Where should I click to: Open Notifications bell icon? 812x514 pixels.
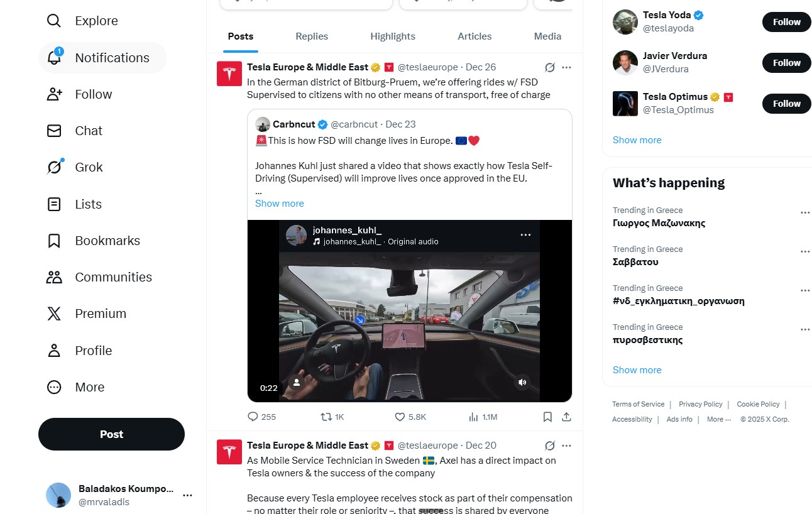(55, 58)
